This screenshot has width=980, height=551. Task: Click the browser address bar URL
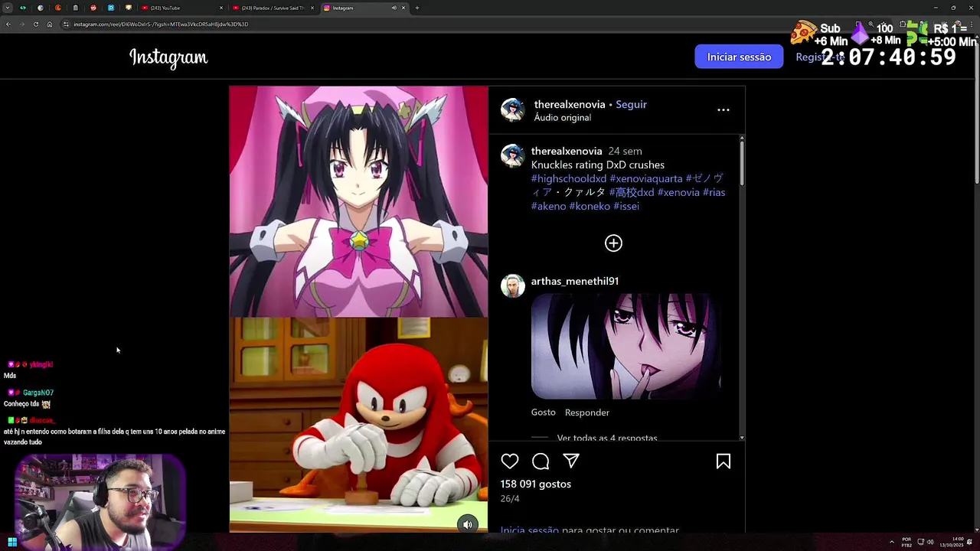point(161,24)
